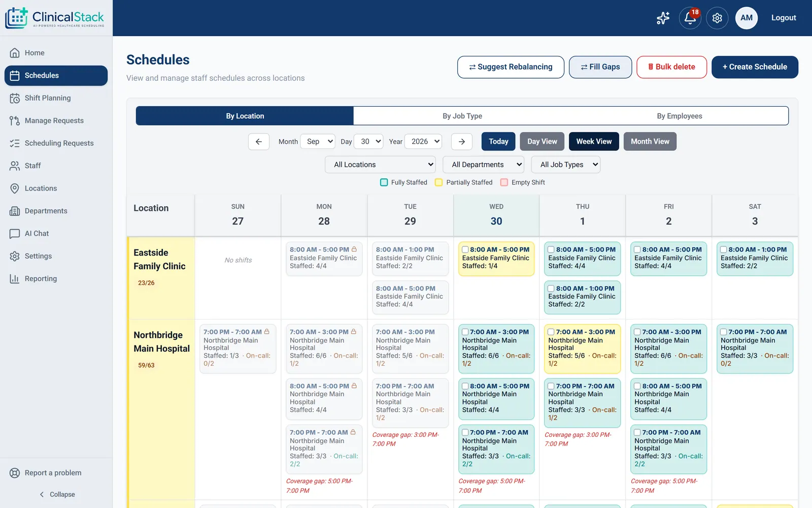Click the Manage Requests branch icon
The image size is (812, 508).
click(15, 120)
